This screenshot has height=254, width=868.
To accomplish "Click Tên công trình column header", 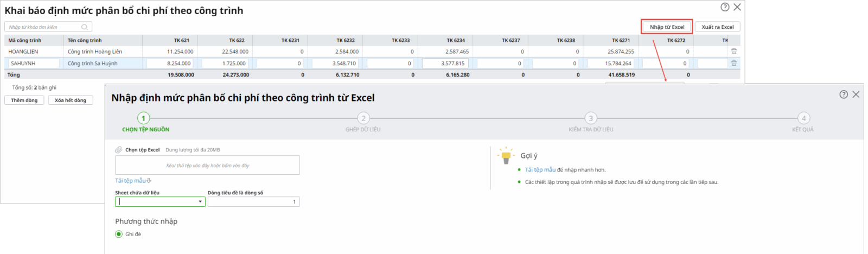I will tap(103, 40).
